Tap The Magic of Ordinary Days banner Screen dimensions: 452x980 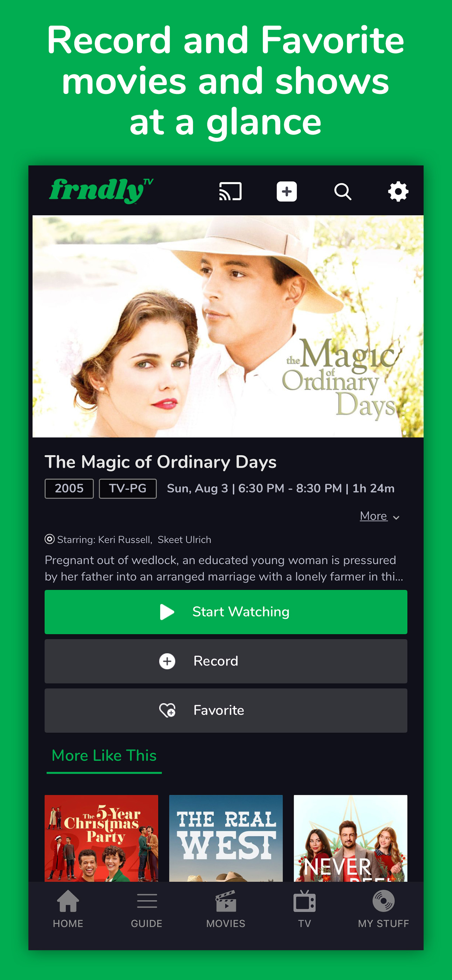(228, 326)
